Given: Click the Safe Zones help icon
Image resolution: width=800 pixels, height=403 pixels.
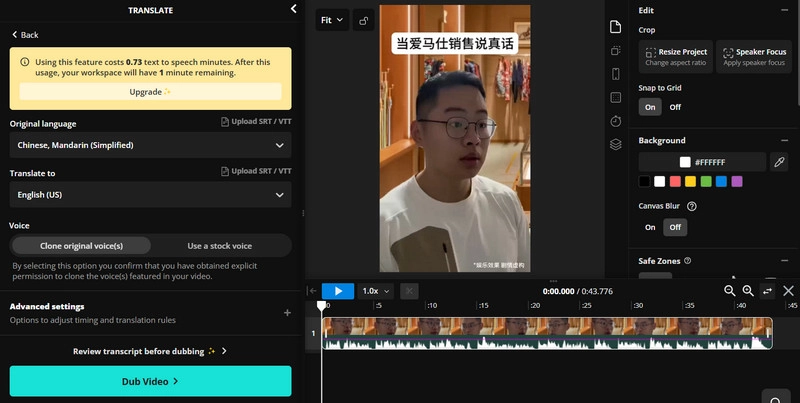Looking at the screenshot, I should coord(688,261).
